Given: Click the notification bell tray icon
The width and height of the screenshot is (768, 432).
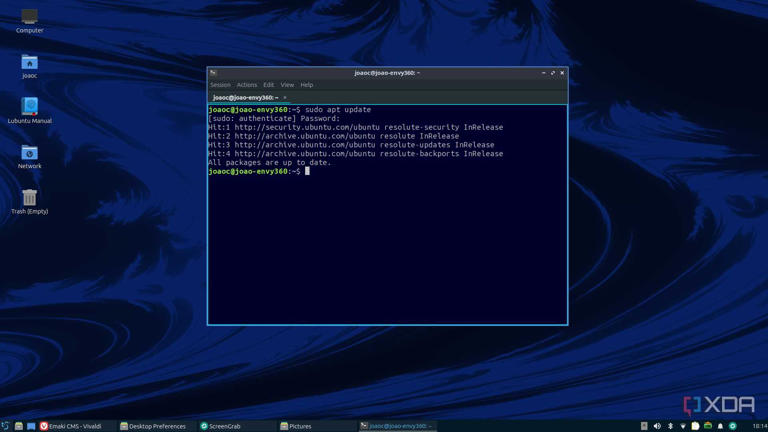Looking at the screenshot, I should click(720, 426).
